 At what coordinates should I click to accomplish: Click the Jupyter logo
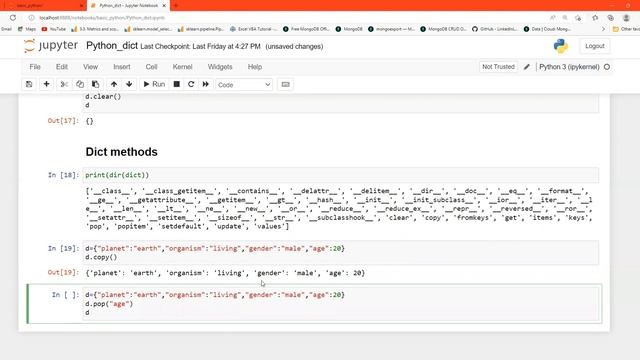(x=51, y=46)
